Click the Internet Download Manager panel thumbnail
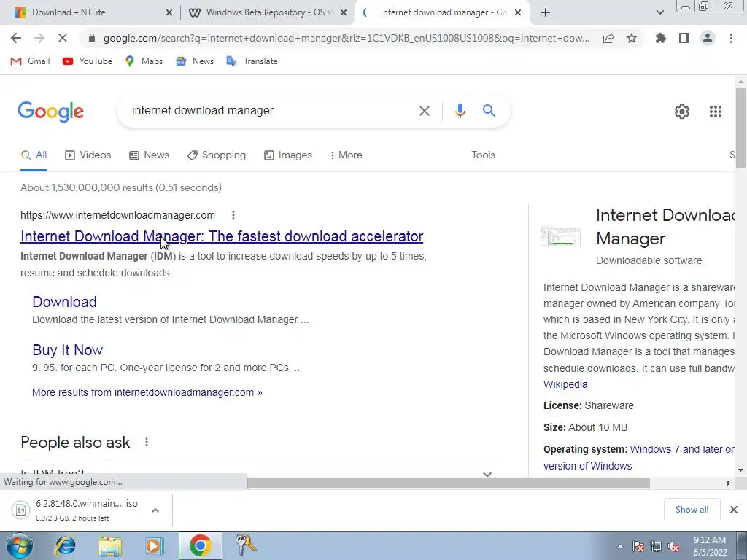 click(561, 237)
